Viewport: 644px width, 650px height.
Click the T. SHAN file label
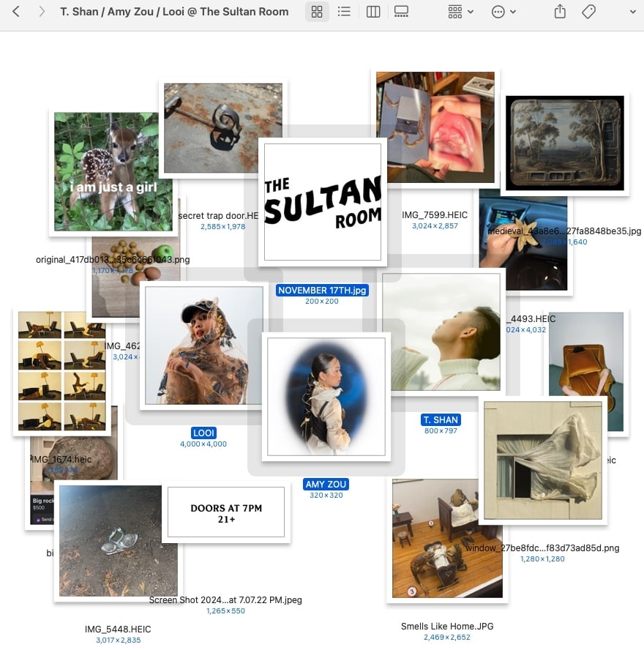pyautogui.click(x=441, y=420)
